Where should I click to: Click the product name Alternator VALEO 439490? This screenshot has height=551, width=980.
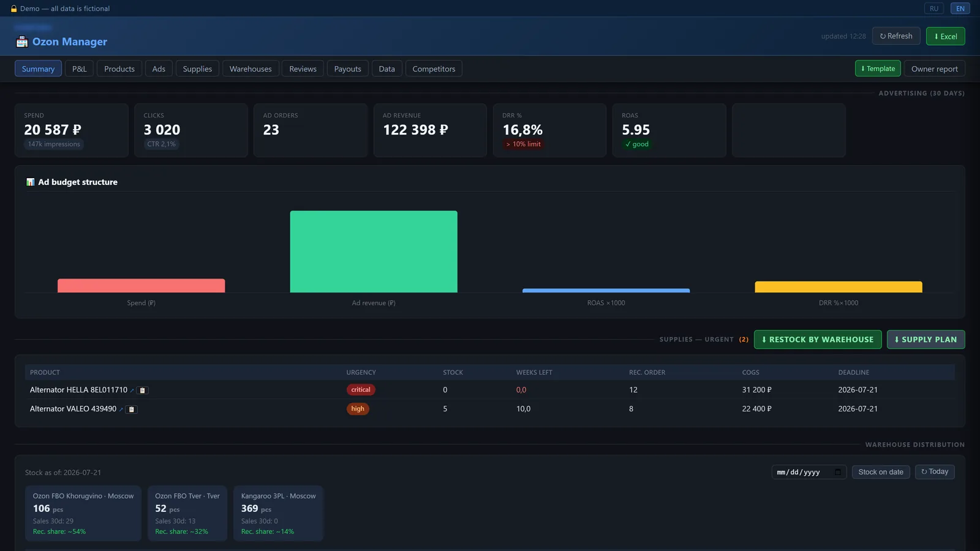pyautogui.click(x=73, y=409)
